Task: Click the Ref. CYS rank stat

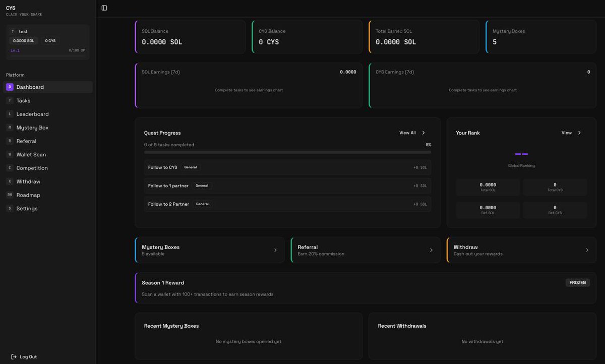Action: click(x=555, y=210)
